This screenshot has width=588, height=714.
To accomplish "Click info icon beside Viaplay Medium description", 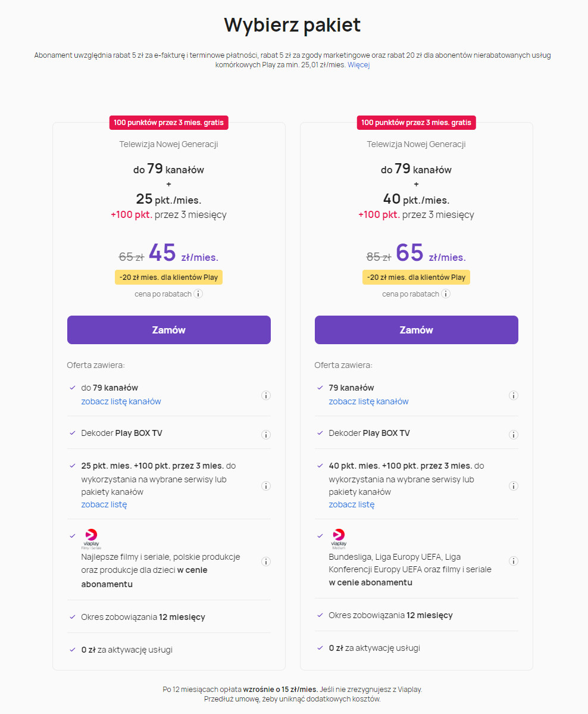I will (x=514, y=561).
